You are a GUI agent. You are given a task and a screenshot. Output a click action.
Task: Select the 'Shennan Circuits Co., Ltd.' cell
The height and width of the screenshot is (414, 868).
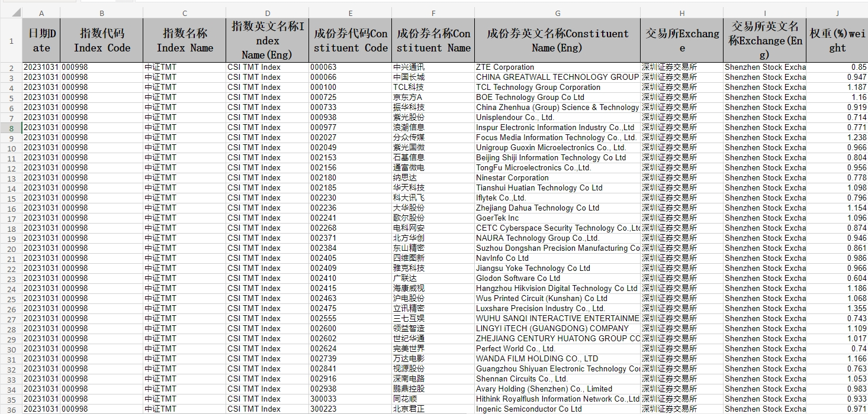click(558, 379)
